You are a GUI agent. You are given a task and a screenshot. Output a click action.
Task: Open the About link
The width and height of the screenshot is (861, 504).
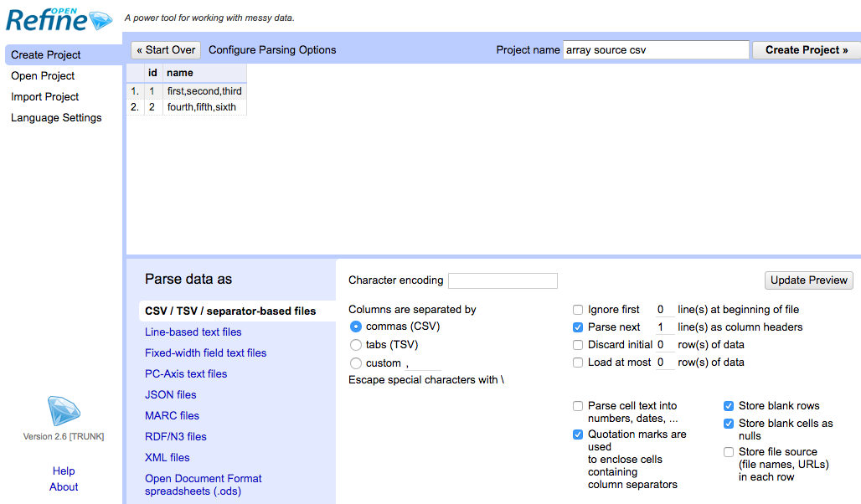click(x=64, y=486)
